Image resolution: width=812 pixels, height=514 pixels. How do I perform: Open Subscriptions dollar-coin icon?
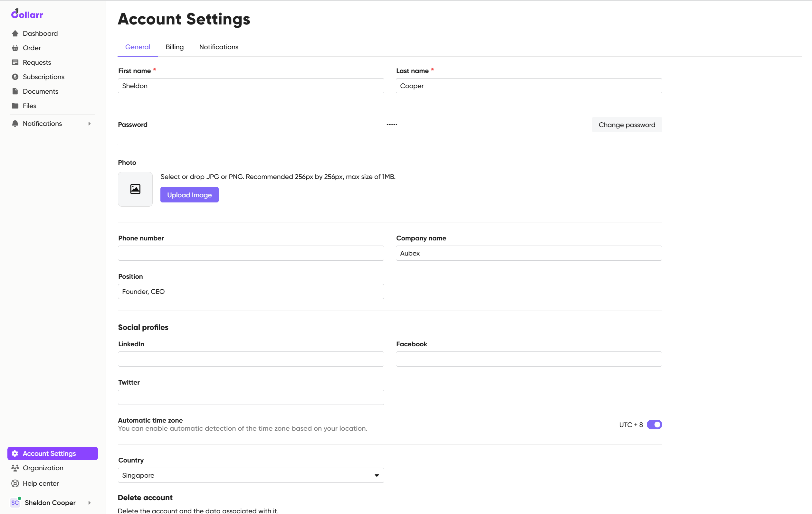[x=15, y=77]
